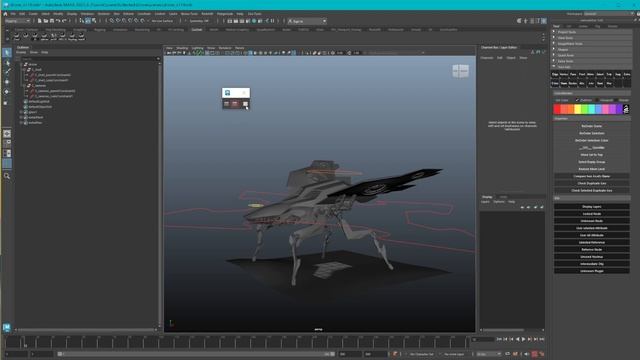Image resolution: width=640 pixels, height=360 pixels.
Task: Open the File menu
Action: 13,14
